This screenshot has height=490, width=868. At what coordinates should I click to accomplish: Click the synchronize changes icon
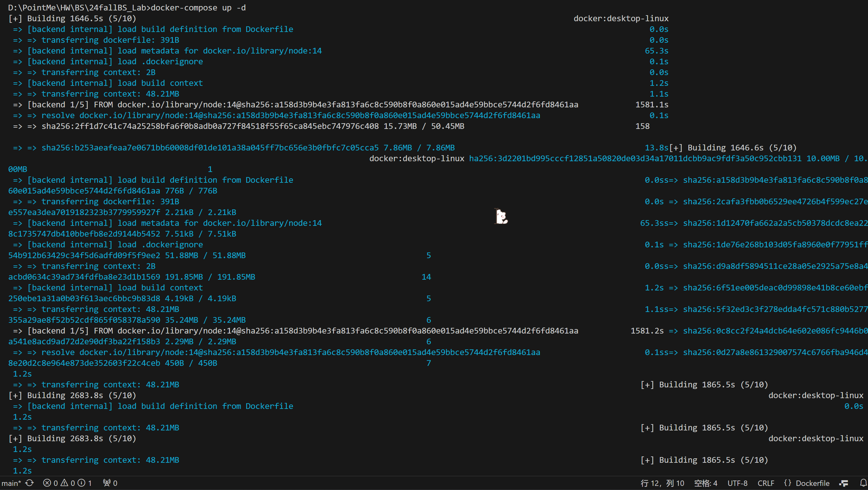coord(30,483)
